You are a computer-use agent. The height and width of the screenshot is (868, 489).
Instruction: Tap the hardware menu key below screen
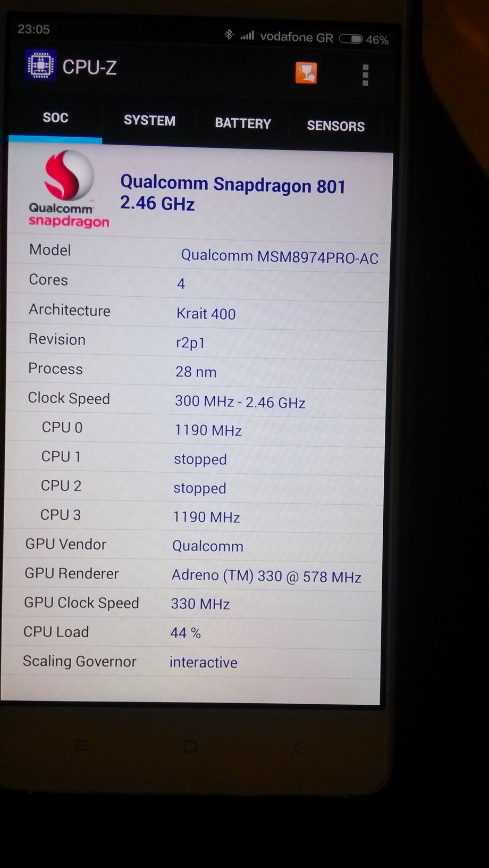(x=81, y=745)
